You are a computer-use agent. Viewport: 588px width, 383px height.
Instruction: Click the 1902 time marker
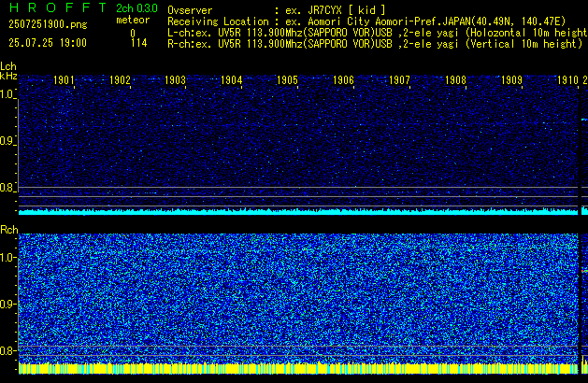pos(120,80)
